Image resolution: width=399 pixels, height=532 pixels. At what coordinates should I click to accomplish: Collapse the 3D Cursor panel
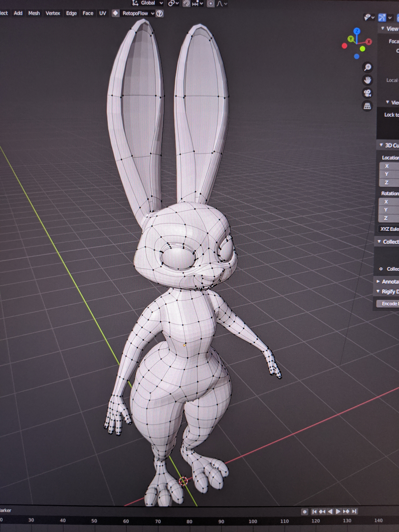pyautogui.click(x=381, y=145)
